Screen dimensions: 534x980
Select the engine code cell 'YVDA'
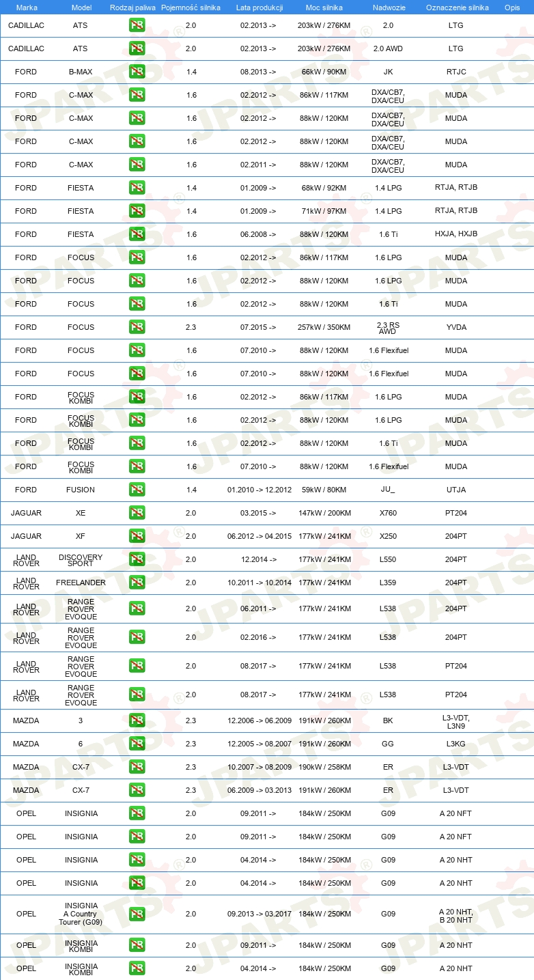(x=456, y=327)
